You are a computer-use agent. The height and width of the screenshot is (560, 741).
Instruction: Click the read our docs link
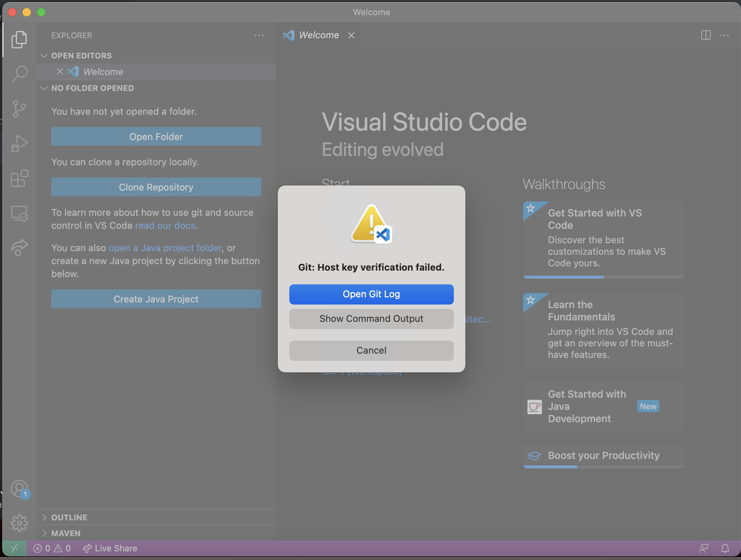pos(165,226)
